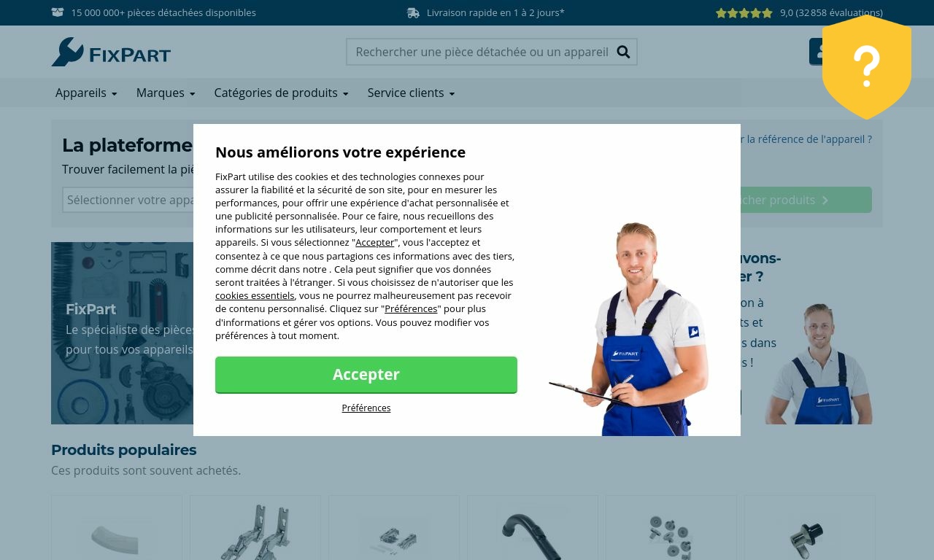This screenshot has width=934, height=560.
Task: Open the Service clients menu
Action: (x=411, y=93)
